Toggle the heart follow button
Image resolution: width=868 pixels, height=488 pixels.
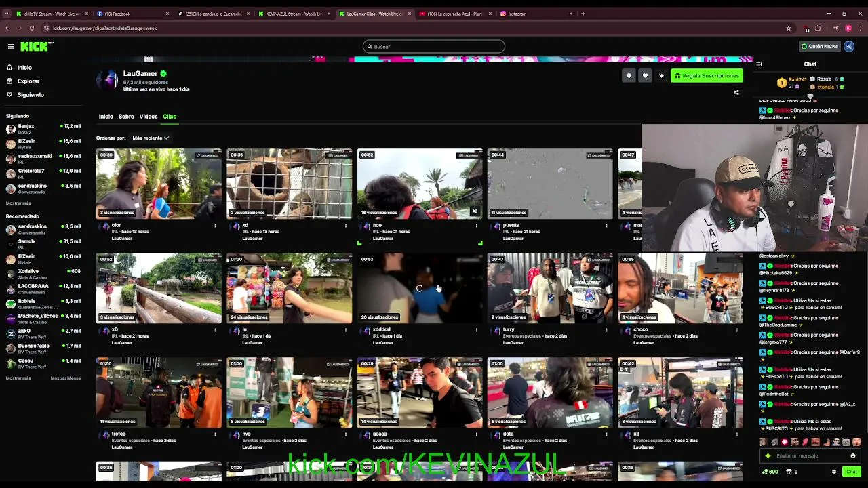pos(645,76)
